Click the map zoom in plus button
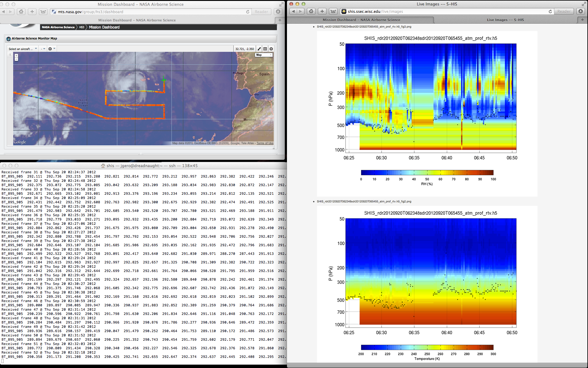The image size is (588, 368). [16, 56]
